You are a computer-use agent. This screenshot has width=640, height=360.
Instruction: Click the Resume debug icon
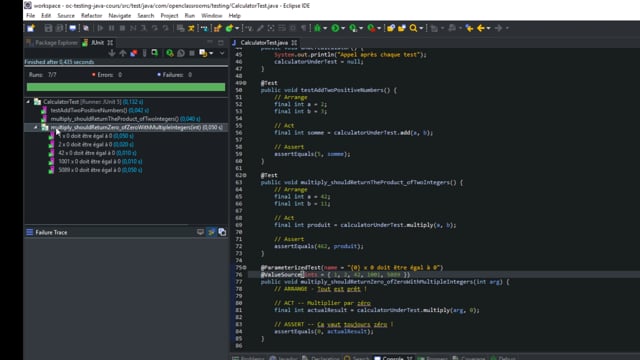[x=100, y=28]
